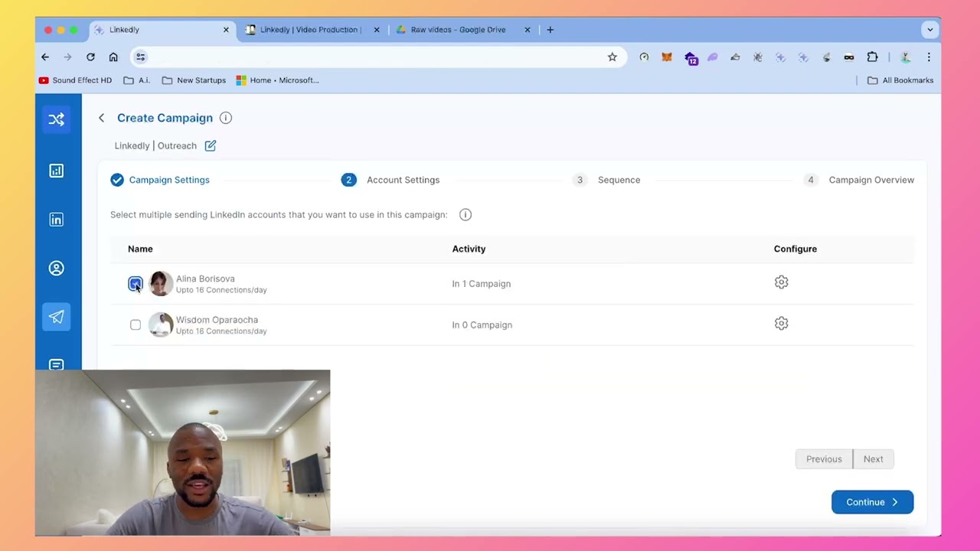Screen dimensions: 980x551
Task: Open the dashboard chart icon in sidebar
Action: tap(57, 171)
